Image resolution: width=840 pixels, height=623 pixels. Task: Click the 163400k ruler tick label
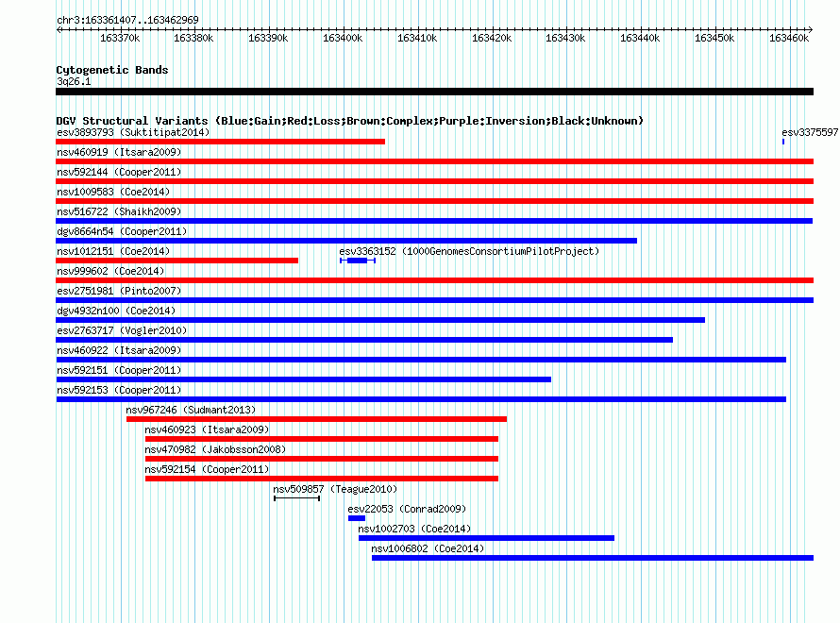click(x=343, y=38)
